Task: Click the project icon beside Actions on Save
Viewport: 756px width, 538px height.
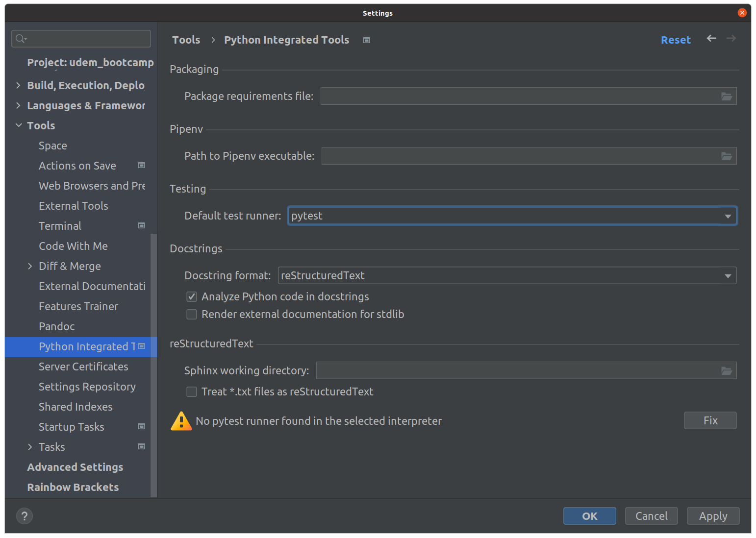Action: point(142,166)
